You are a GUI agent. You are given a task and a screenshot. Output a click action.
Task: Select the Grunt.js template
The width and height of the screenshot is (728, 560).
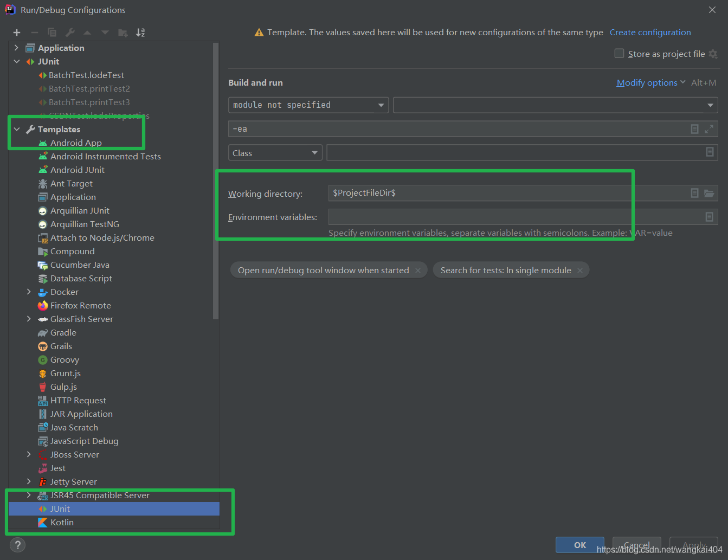click(66, 373)
